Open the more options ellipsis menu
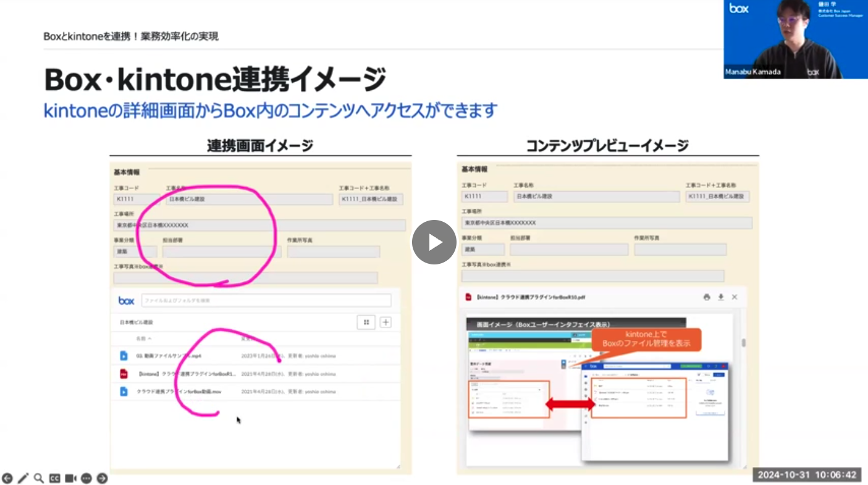Viewport: 868px width, 485px height. coord(86,478)
